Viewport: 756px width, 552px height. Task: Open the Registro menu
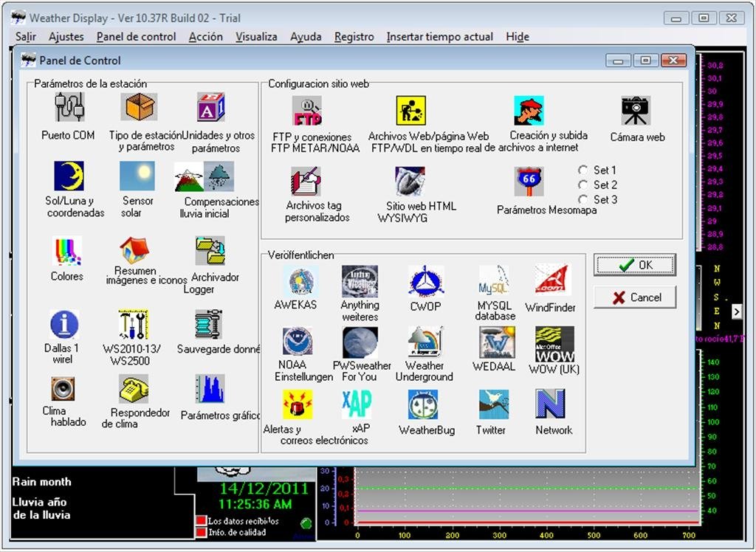(x=354, y=37)
